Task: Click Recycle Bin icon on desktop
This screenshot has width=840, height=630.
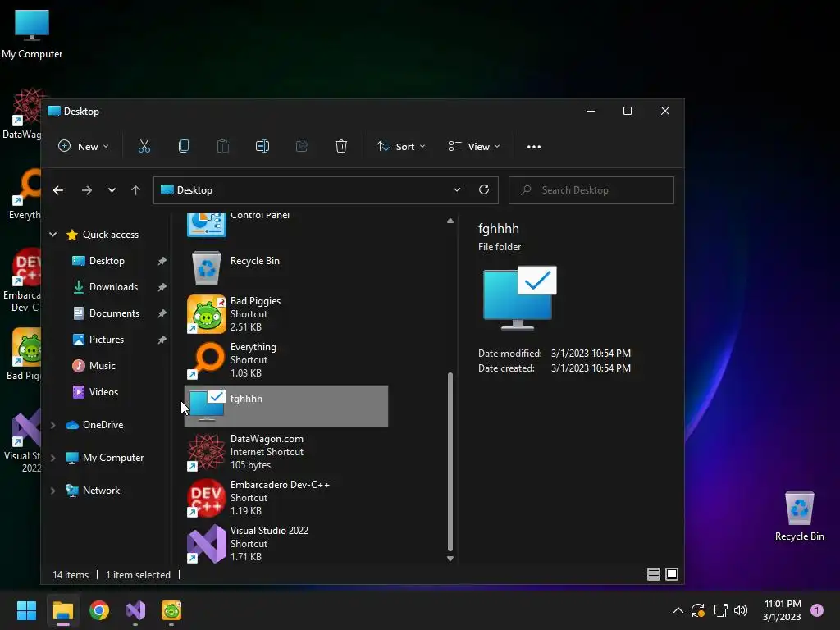Action: pos(799,516)
